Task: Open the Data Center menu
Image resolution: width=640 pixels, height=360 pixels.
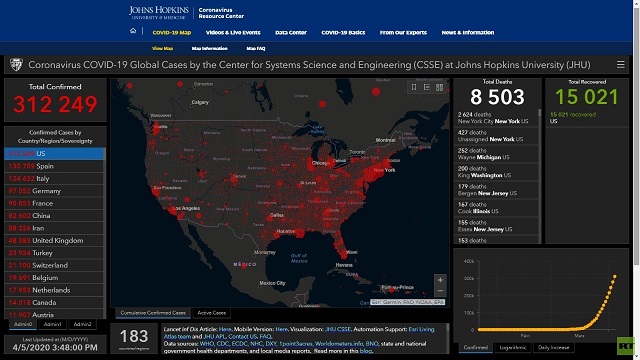Action: click(291, 33)
